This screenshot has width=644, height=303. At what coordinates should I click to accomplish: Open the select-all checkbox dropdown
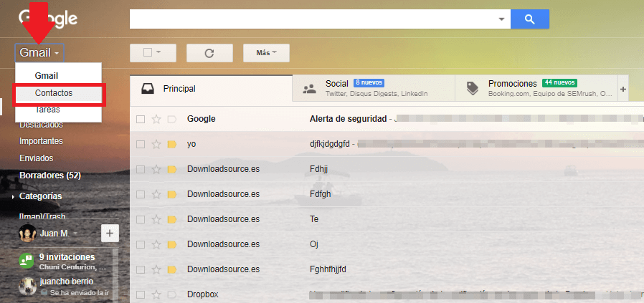pos(158,52)
